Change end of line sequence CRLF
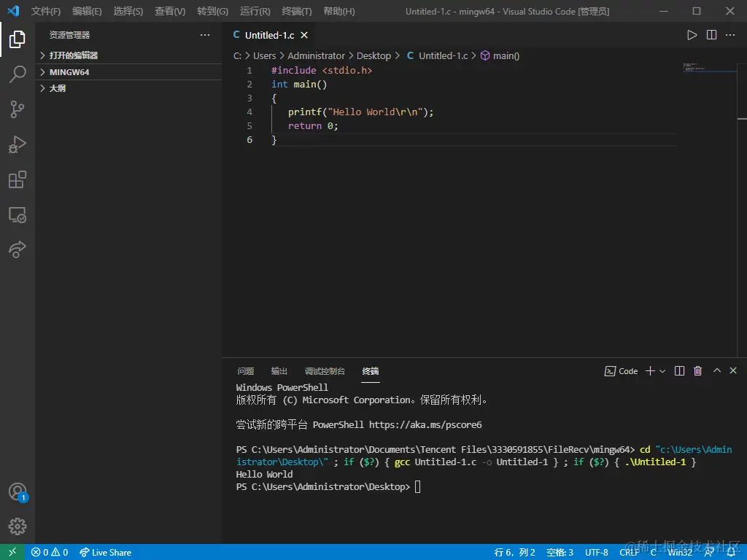The image size is (747, 560). [x=630, y=553]
